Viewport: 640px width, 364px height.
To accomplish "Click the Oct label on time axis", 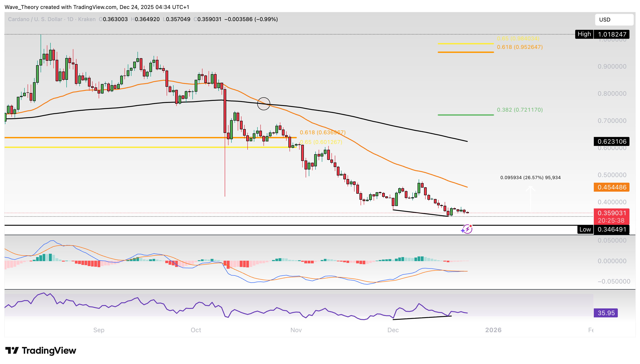I will coord(196,330).
